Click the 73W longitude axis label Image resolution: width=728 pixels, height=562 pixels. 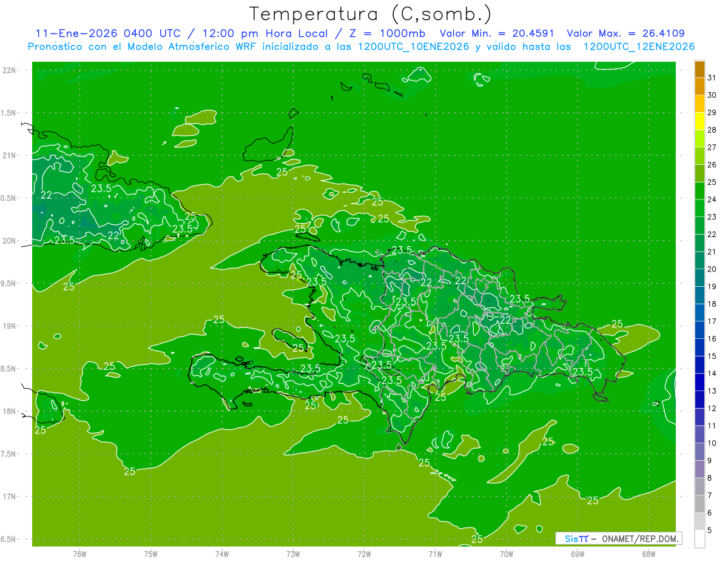coord(293,554)
